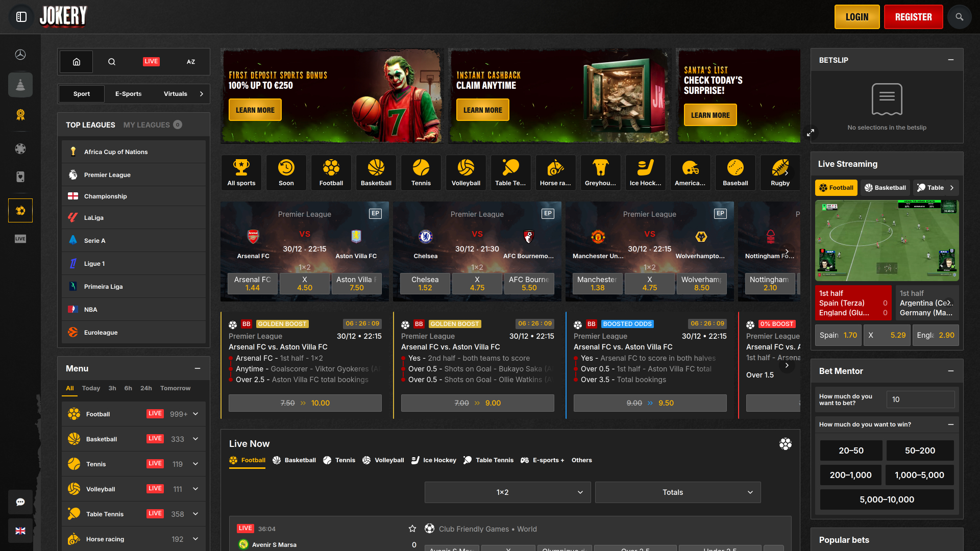Click the home icon in the navigation bar
This screenshot has width=980, height=551.
pyautogui.click(x=76, y=61)
